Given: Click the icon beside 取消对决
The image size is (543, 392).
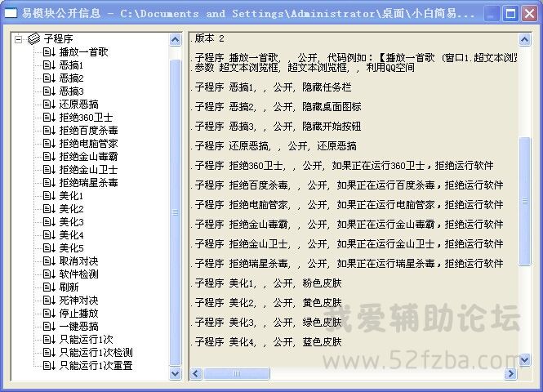Looking at the screenshot, I should tap(49, 261).
